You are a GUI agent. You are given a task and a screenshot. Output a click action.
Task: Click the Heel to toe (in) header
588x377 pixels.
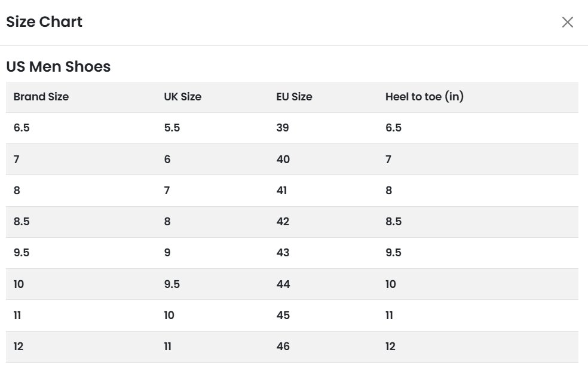click(424, 97)
